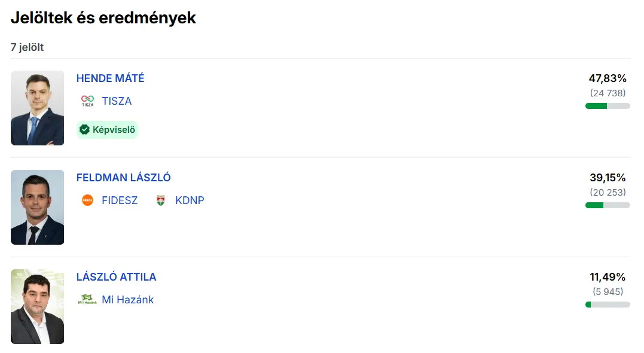Click the 47,83% result progress bar
Viewport: 644px width, 353px height.
point(607,106)
